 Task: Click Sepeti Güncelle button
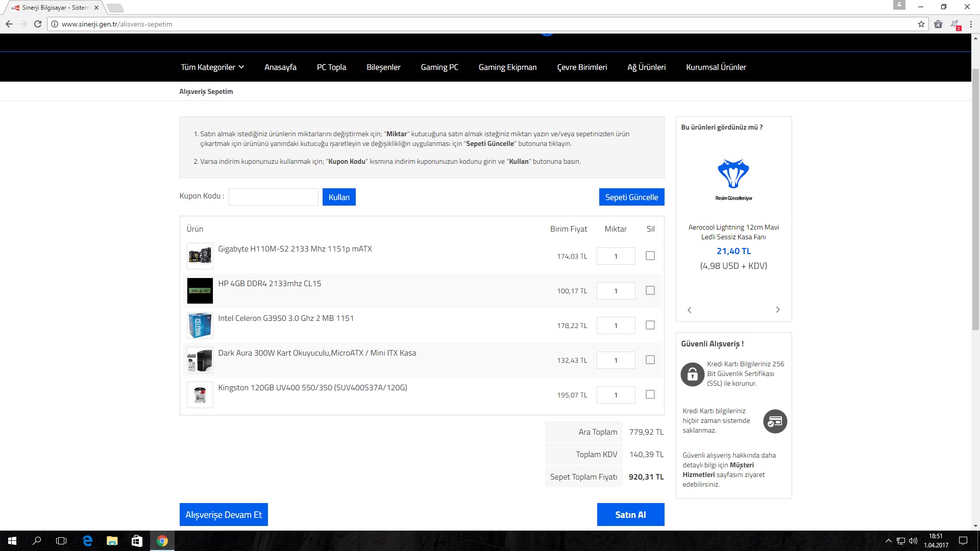pyautogui.click(x=631, y=197)
